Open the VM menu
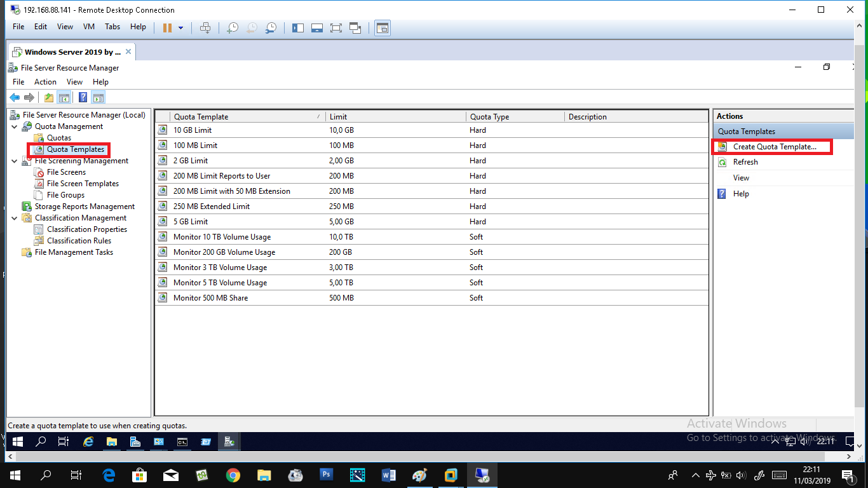This screenshot has height=488, width=868. click(89, 27)
